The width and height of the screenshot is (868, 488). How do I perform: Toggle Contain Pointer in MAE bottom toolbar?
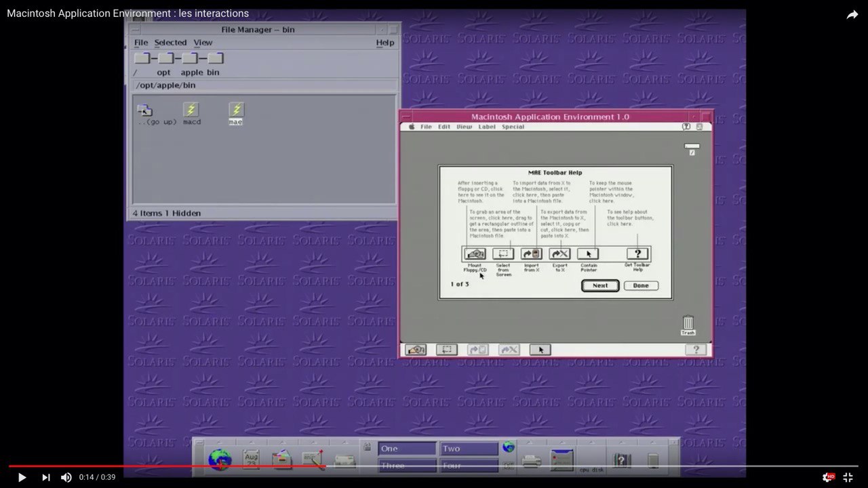click(x=540, y=350)
